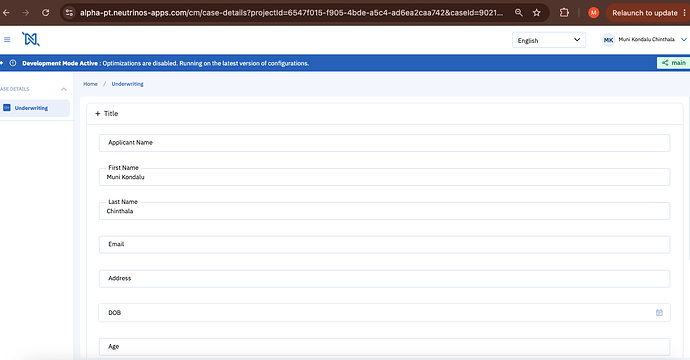This screenshot has height=360, width=690.
Task: Expand the Muni Kondalu Chinthala user menu chevron
Action: pyautogui.click(x=684, y=40)
